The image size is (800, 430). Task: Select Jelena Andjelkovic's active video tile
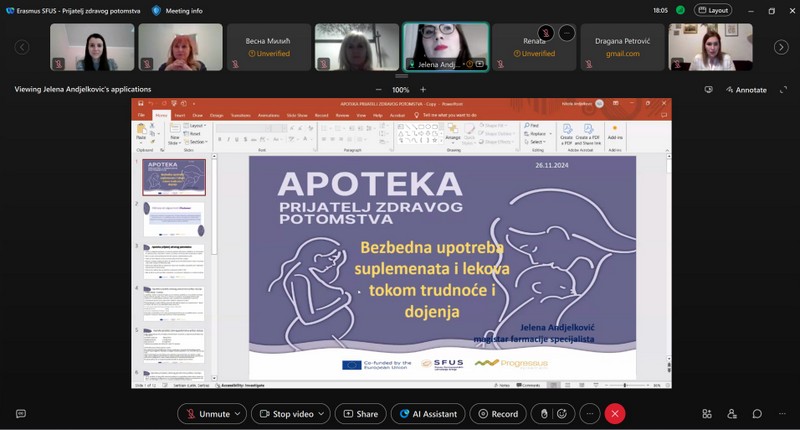pyautogui.click(x=445, y=47)
